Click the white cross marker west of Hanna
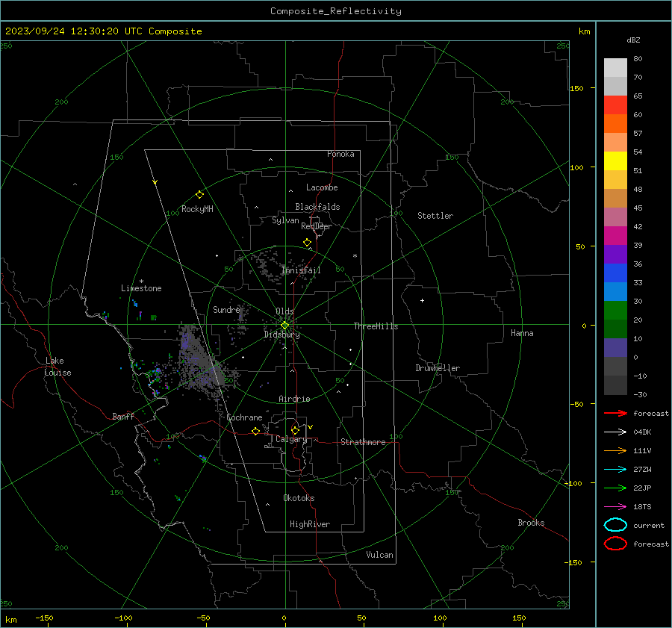The height and width of the screenshot is (628, 672). point(422,300)
